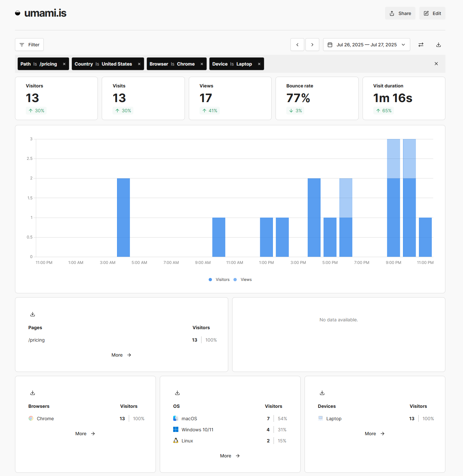Remove the Path is /pricing filter

[64, 64]
